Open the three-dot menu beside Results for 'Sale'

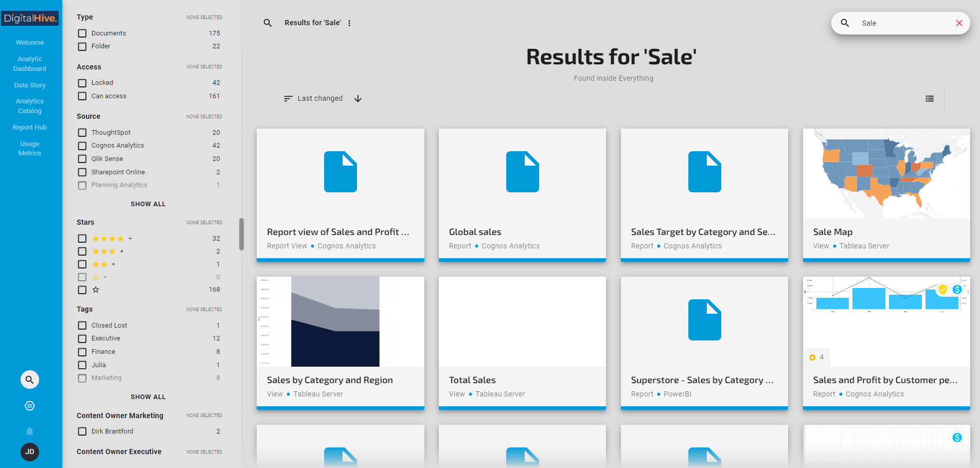[349, 23]
